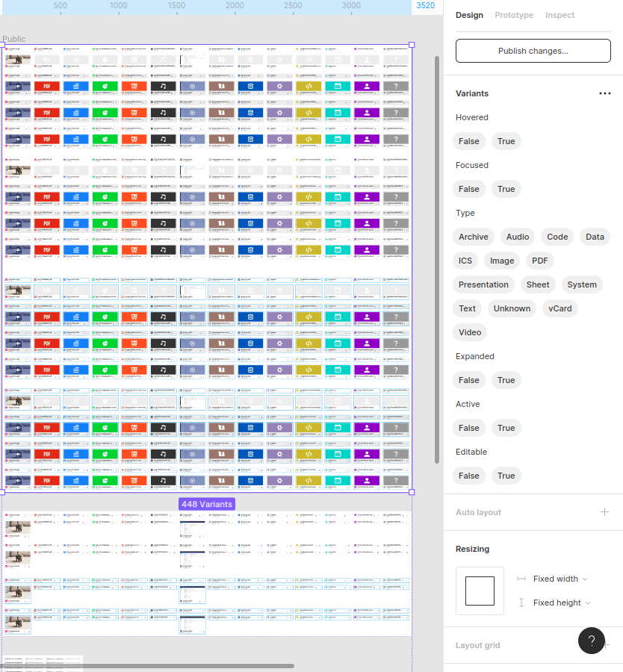Set Editable variant property to True
This screenshot has width=623, height=672.
[506, 476]
